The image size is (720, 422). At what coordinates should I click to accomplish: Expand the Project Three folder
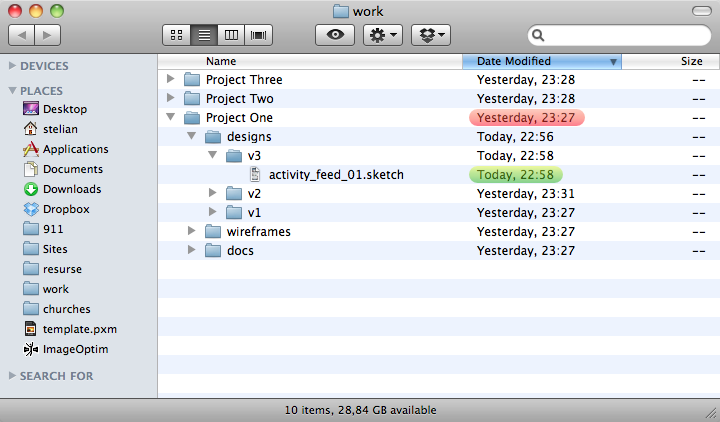pos(170,79)
